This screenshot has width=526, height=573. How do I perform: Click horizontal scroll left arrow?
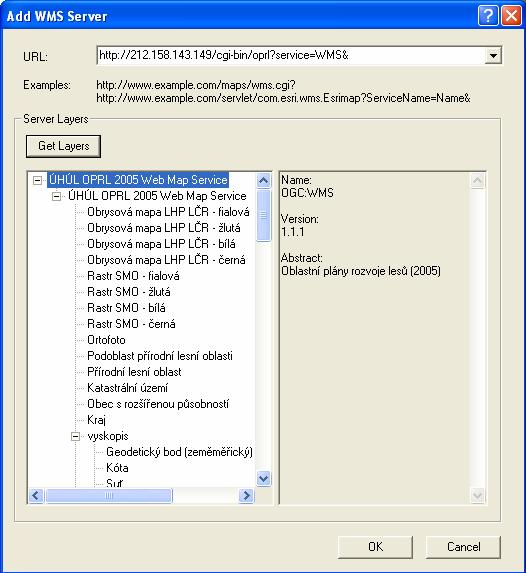pyautogui.click(x=36, y=496)
